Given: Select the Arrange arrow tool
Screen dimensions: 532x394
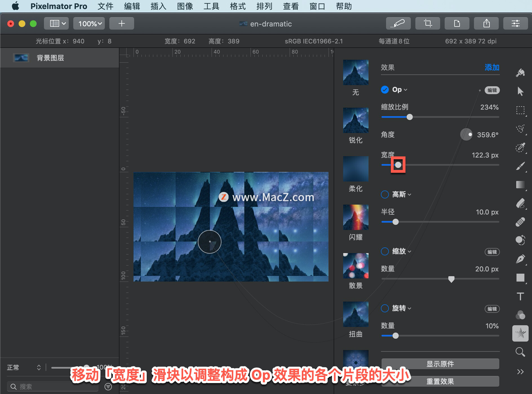Looking at the screenshot, I should coord(520,91).
